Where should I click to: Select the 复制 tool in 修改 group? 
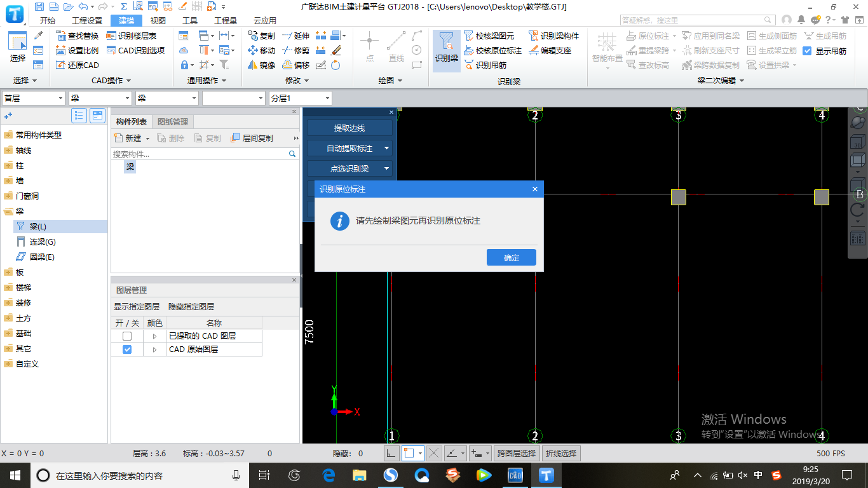click(x=261, y=36)
